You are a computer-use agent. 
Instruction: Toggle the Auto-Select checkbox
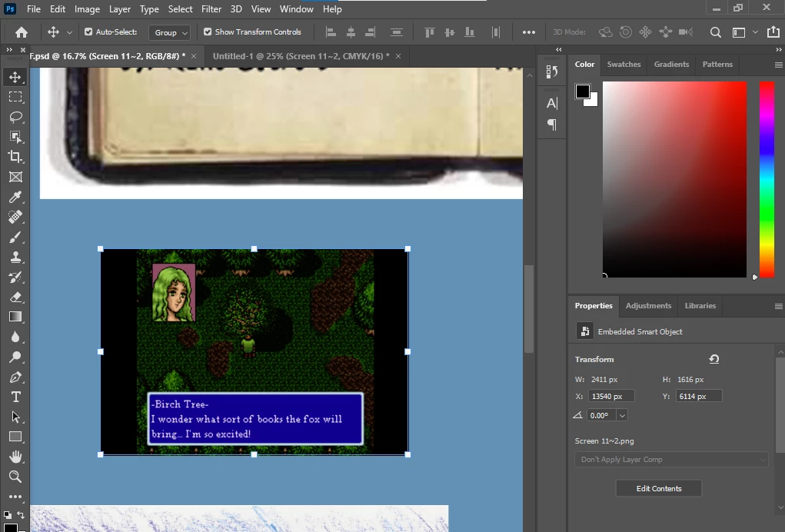pyautogui.click(x=88, y=32)
